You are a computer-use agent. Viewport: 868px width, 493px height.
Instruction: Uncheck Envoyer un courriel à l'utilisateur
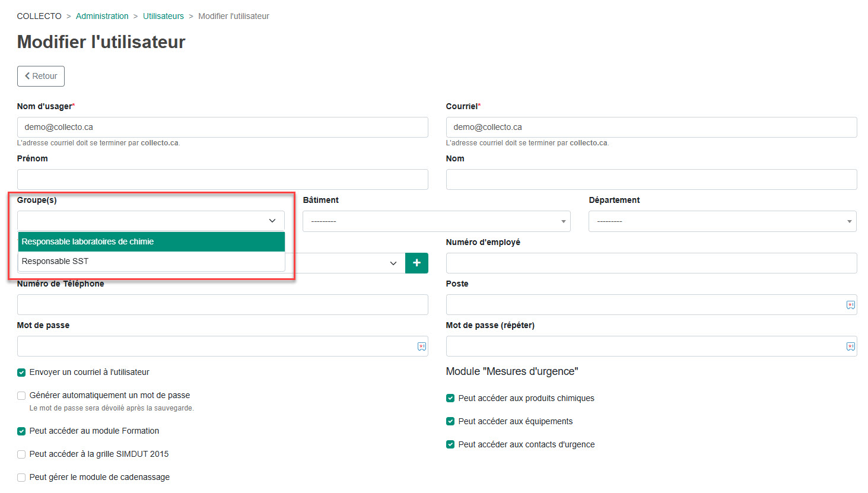pos(21,373)
